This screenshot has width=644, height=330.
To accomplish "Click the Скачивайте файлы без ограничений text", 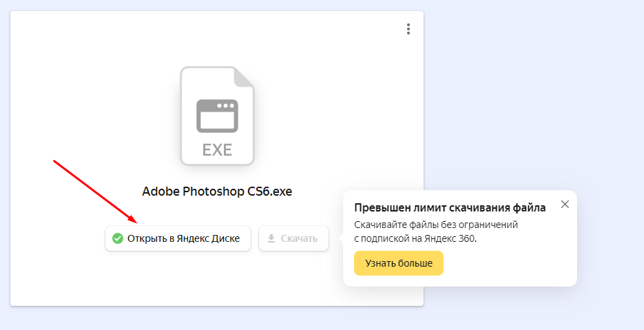I will tap(435, 225).
